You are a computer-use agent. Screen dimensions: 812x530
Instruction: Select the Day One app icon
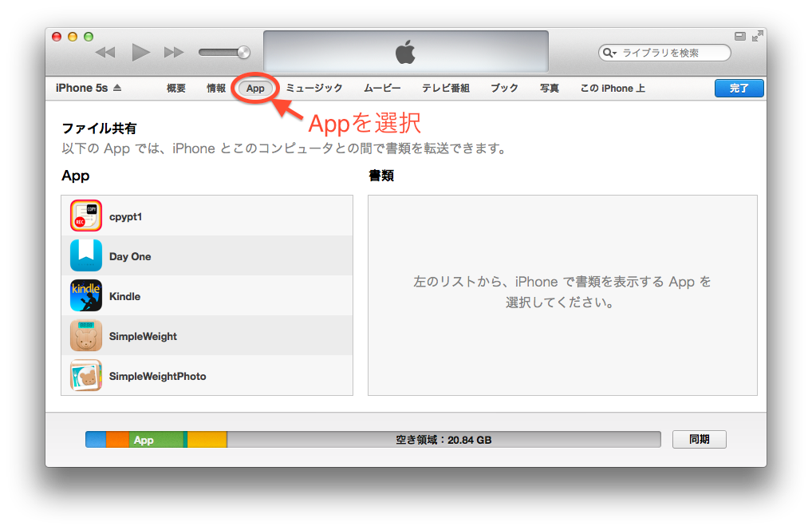[85, 256]
